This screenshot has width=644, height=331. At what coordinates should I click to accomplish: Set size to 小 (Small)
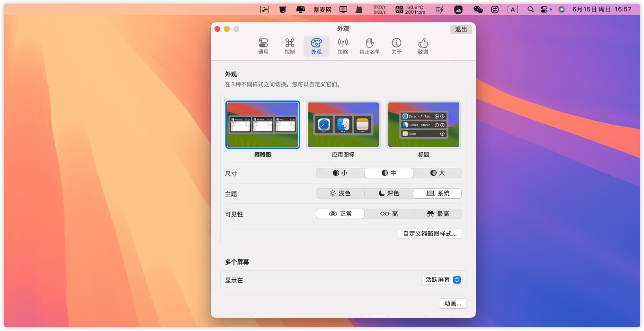tap(340, 173)
